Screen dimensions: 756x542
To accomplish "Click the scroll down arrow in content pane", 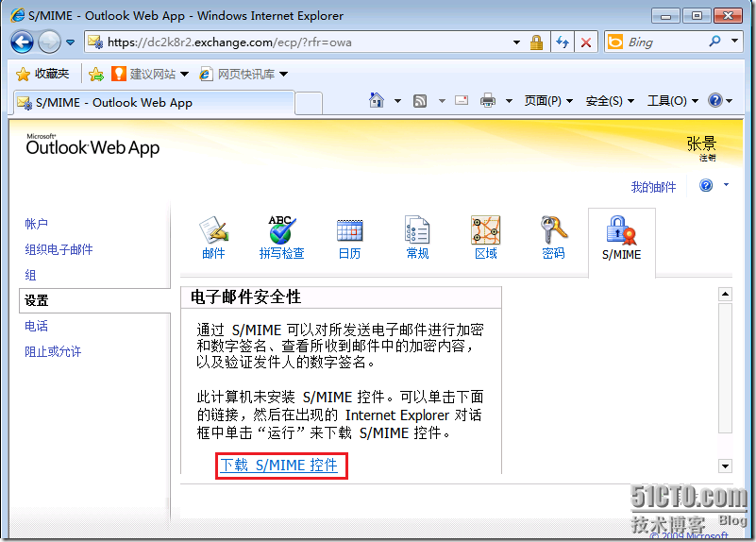I will click(725, 466).
